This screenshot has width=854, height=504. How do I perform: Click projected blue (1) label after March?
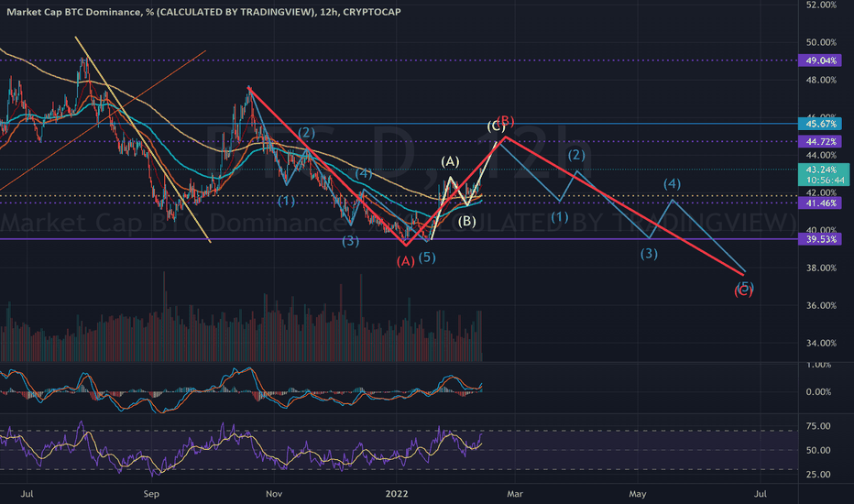(559, 218)
